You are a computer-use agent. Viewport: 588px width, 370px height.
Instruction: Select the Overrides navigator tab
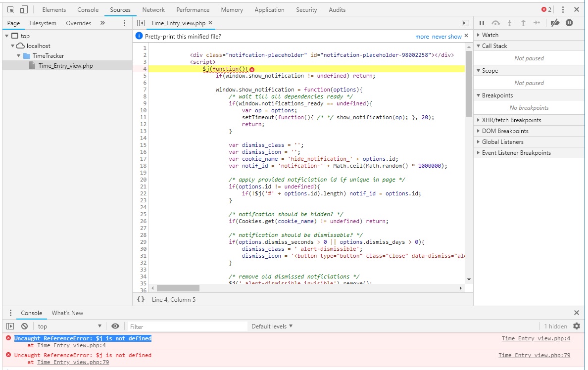[x=78, y=23]
